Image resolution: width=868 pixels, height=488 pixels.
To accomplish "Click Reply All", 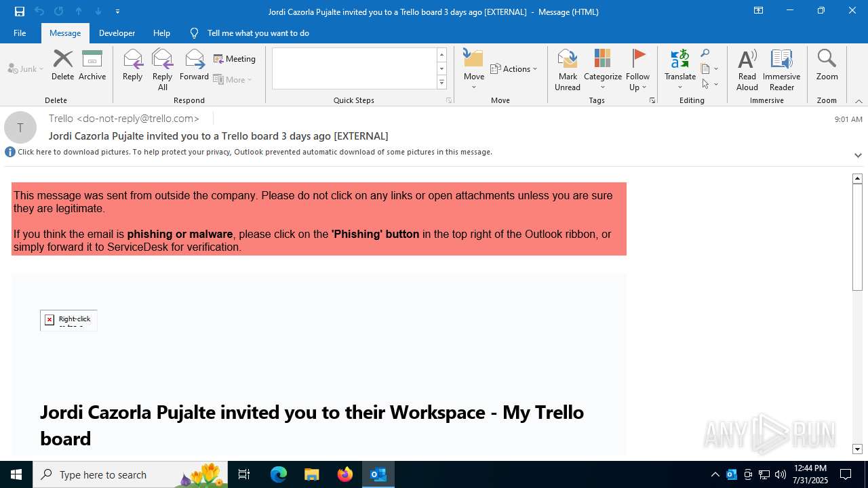I will tap(162, 70).
